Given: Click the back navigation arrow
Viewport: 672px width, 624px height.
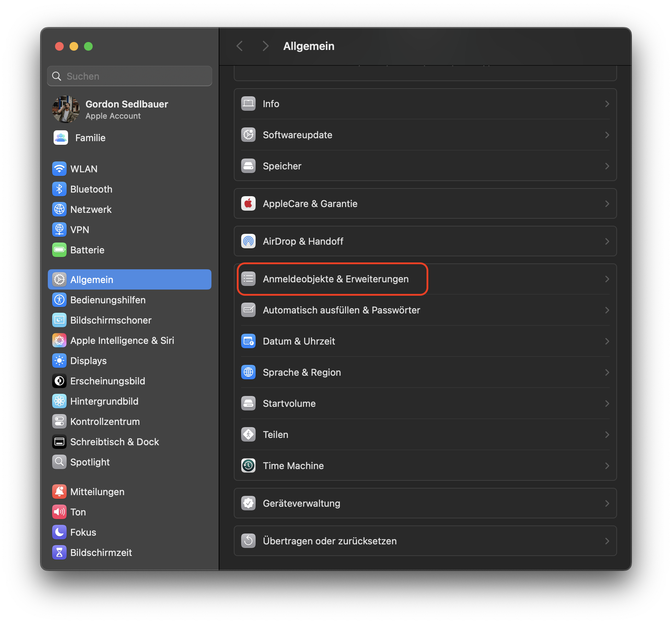Looking at the screenshot, I should point(239,46).
